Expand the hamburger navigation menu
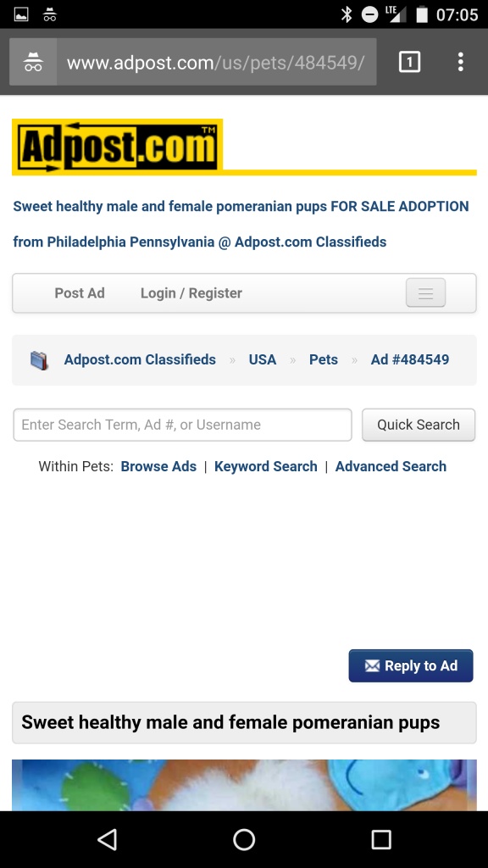 (425, 292)
